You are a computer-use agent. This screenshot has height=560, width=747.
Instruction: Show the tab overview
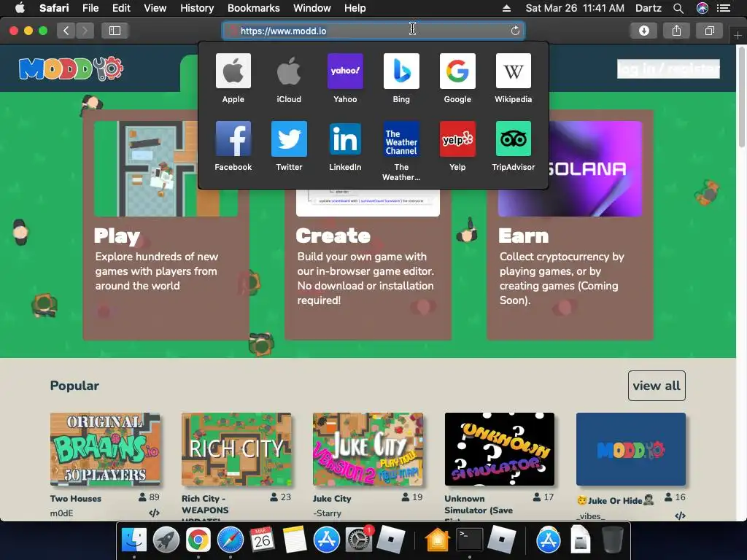coord(709,31)
